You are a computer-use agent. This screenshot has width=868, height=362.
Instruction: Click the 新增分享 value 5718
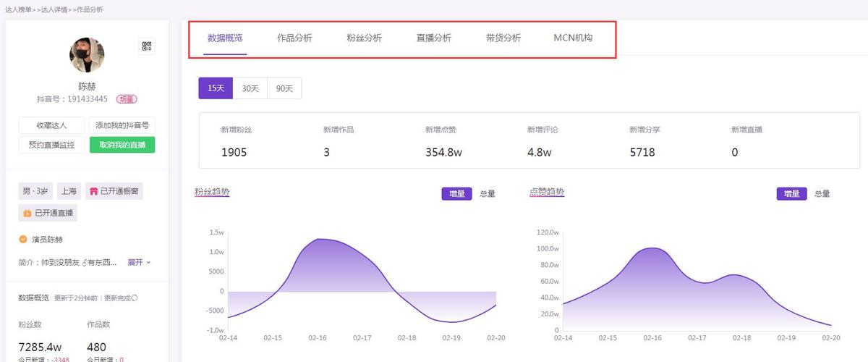[x=642, y=153]
